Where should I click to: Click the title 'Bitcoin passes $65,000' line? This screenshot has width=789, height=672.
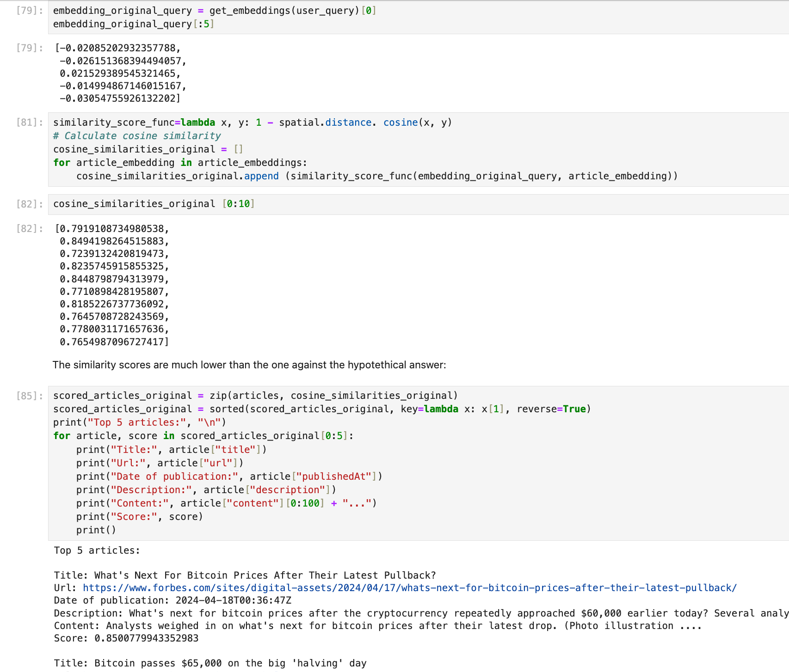click(210, 663)
